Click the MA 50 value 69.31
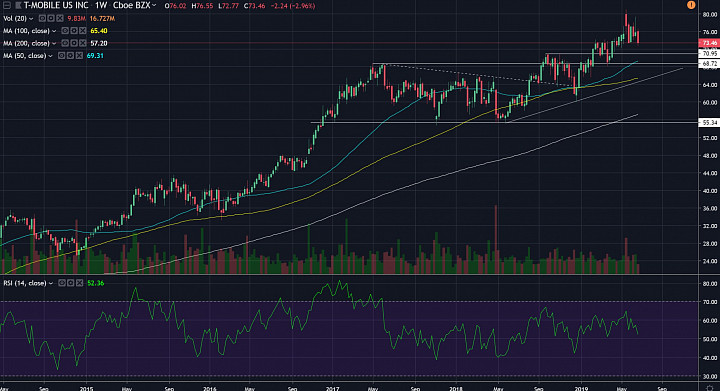720x391 pixels. click(x=95, y=56)
